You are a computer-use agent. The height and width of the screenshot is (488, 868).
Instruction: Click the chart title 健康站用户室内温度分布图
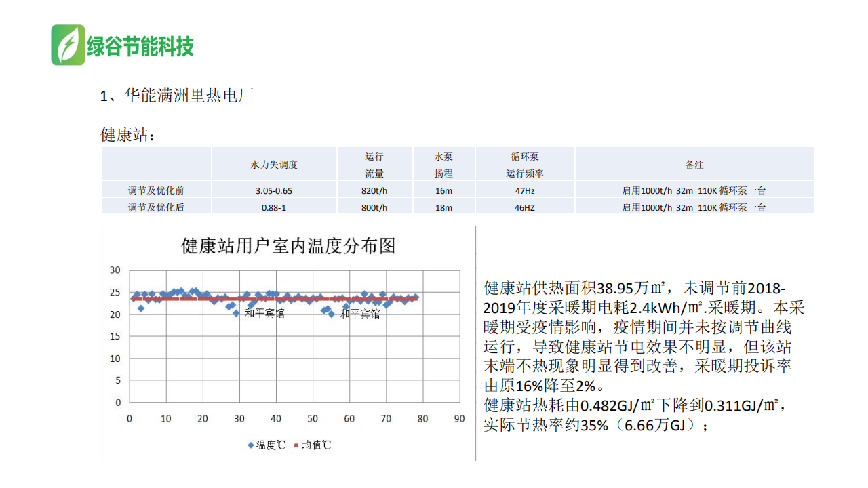tap(288, 246)
